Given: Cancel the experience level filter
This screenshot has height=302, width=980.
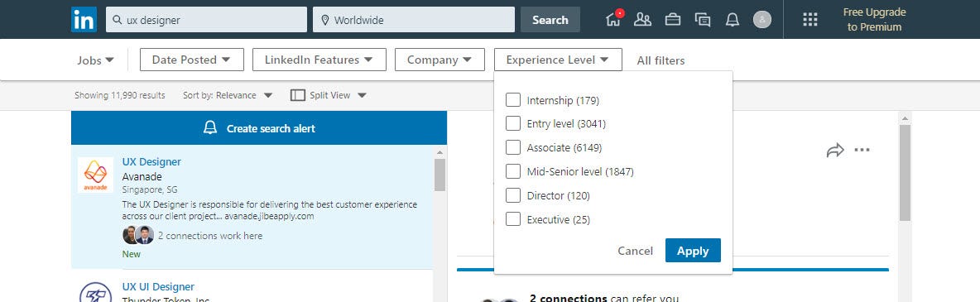Looking at the screenshot, I should pyautogui.click(x=635, y=251).
